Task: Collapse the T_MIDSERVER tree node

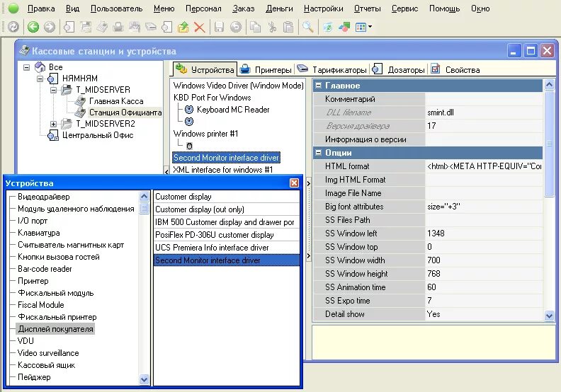Action: pos(53,90)
